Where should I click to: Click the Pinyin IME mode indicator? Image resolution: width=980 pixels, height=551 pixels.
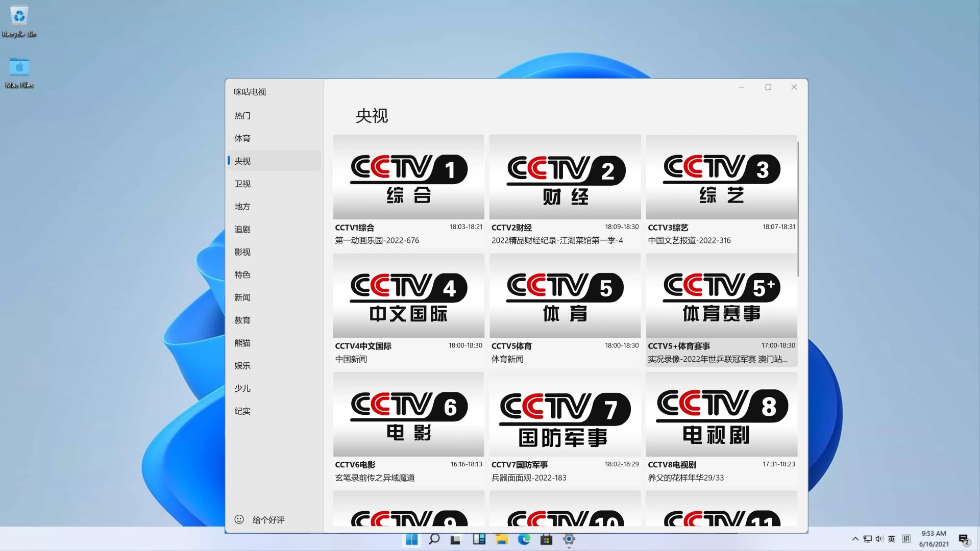pyautogui.click(x=906, y=539)
